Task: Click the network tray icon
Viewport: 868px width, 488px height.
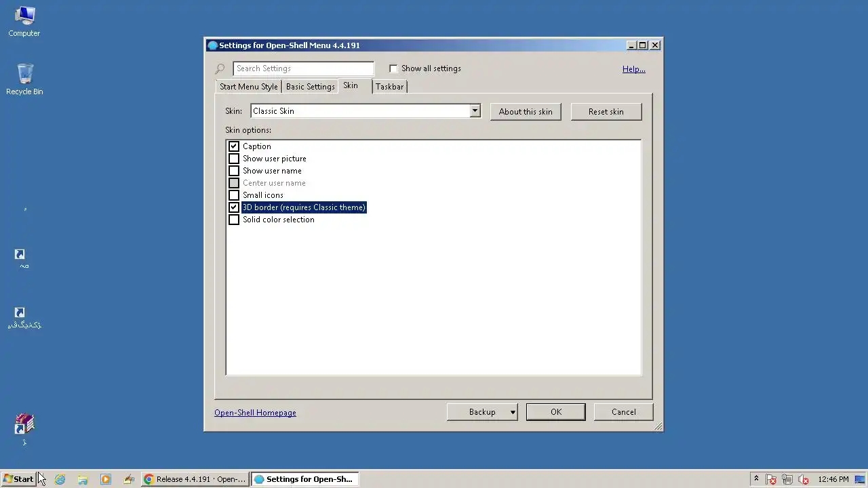Action: (x=787, y=479)
